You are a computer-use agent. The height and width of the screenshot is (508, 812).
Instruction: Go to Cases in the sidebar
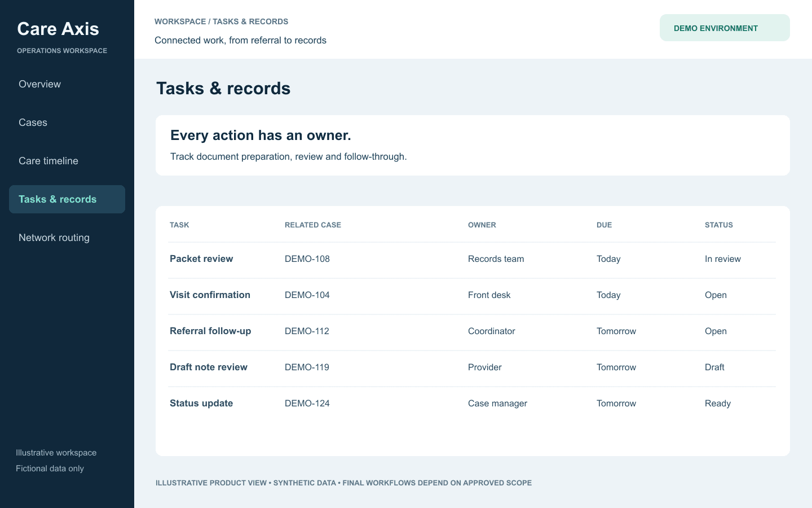67,122
